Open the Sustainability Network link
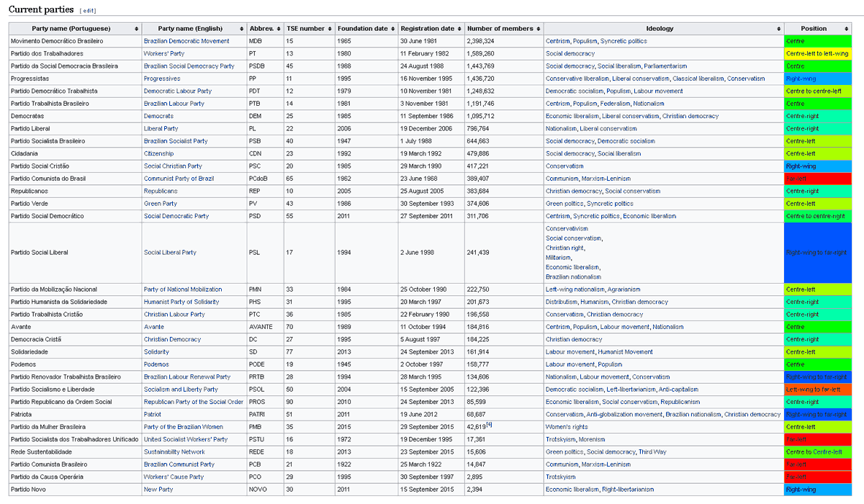The height and width of the screenshot is (504, 864). 174,452
